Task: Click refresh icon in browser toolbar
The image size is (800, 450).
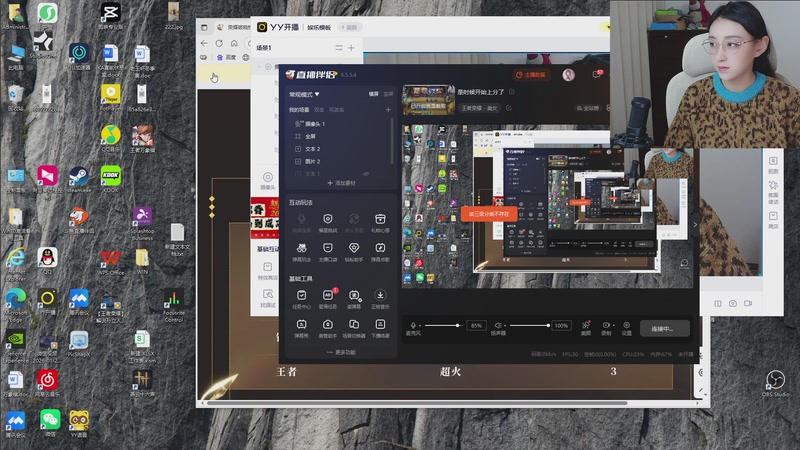Action: pos(219,43)
